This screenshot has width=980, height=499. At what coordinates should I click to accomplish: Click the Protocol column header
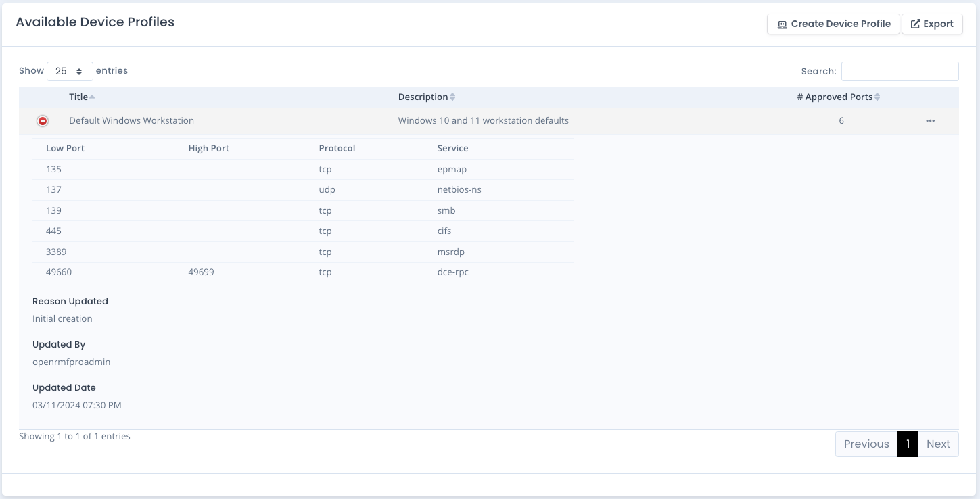click(337, 148)
